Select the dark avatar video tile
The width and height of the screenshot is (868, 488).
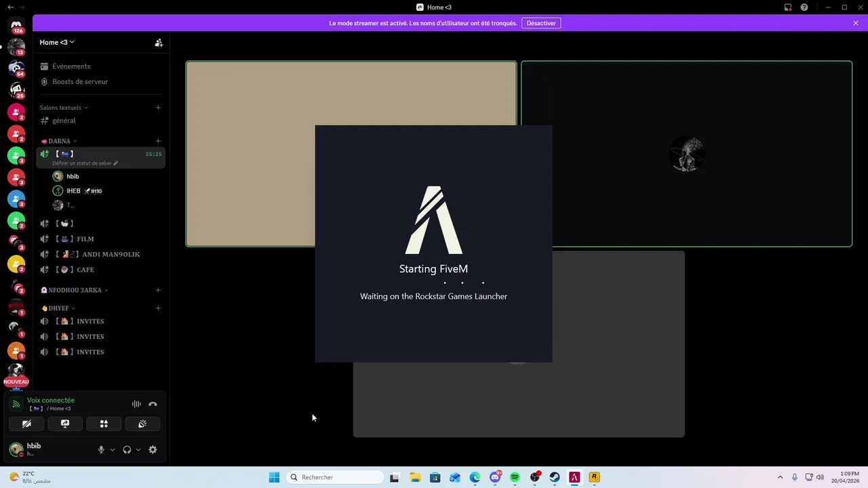click(x=686, y=154)
